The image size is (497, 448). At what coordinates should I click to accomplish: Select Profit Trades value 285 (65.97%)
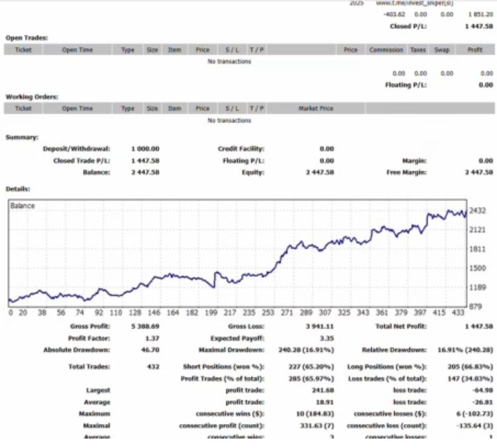point(311,378)
